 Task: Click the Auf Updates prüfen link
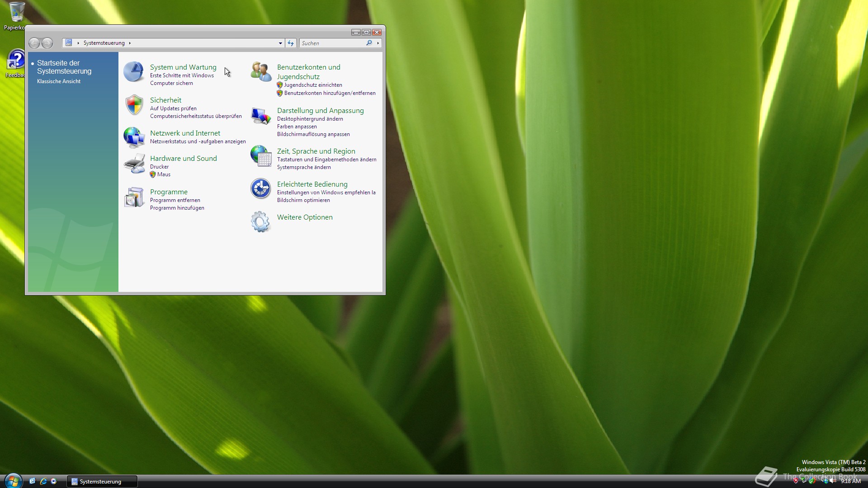(x=173, y=108)
